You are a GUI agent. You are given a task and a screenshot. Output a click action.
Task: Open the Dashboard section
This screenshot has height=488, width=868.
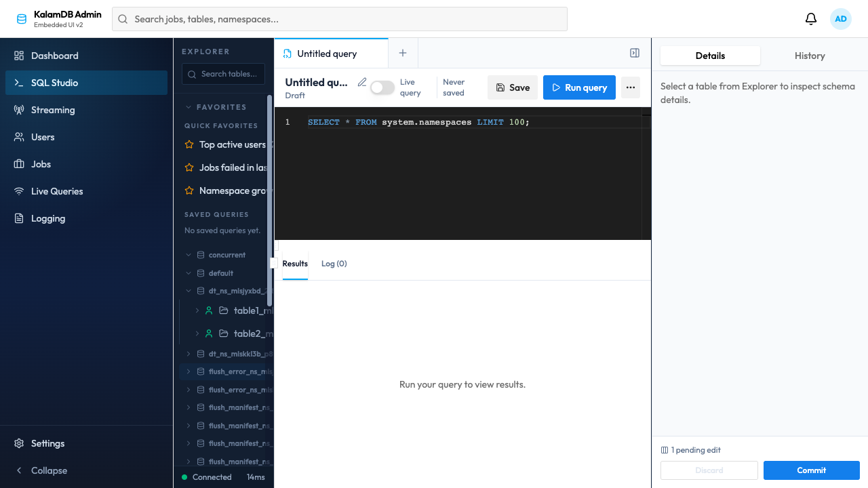[56, 56]
